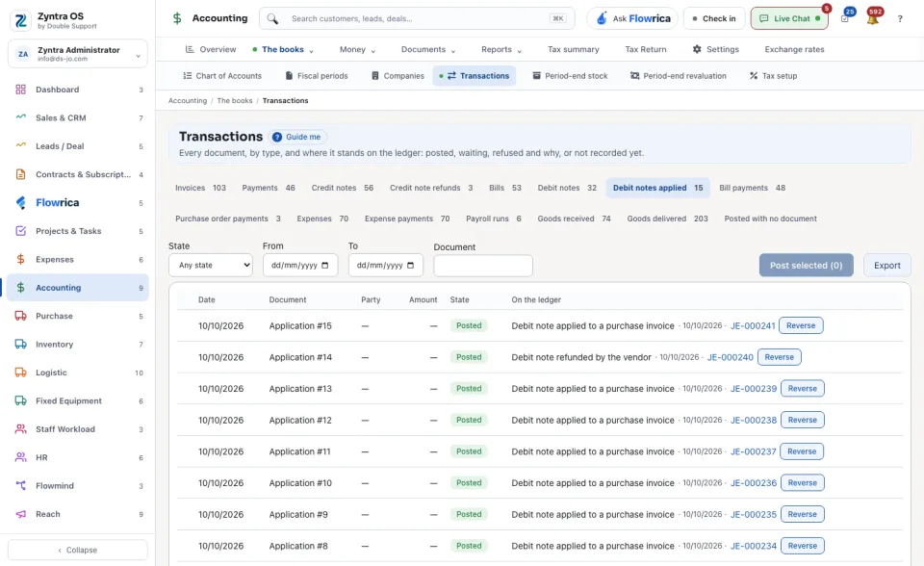The height and width of the screenshot is (566, 924).
Task: Open Live Chat
Action: (789, 19)
